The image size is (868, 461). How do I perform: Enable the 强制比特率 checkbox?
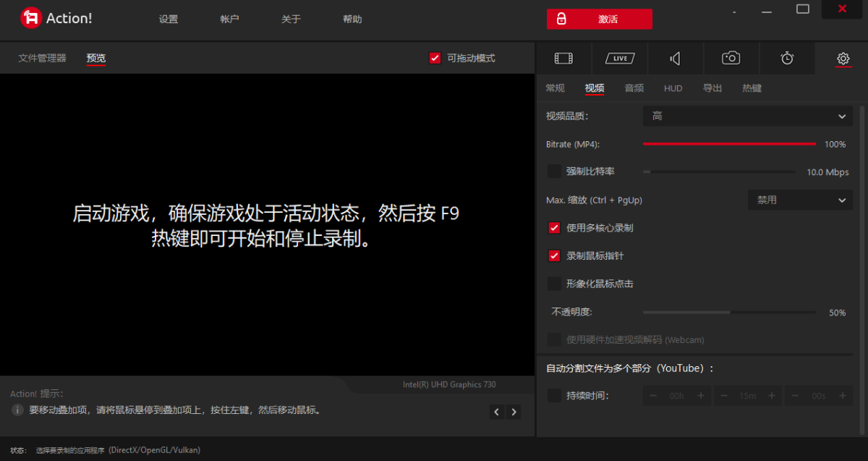[x=554, y=172]
